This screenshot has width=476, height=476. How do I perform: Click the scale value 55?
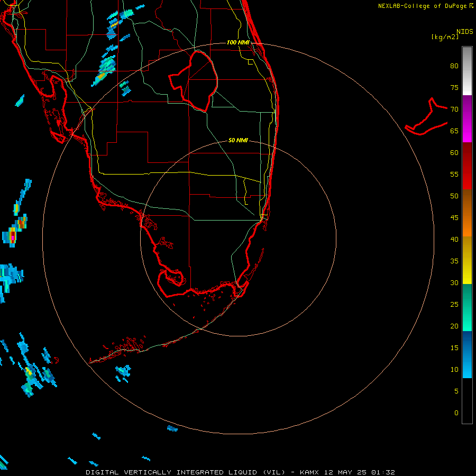tap(454, 174)
